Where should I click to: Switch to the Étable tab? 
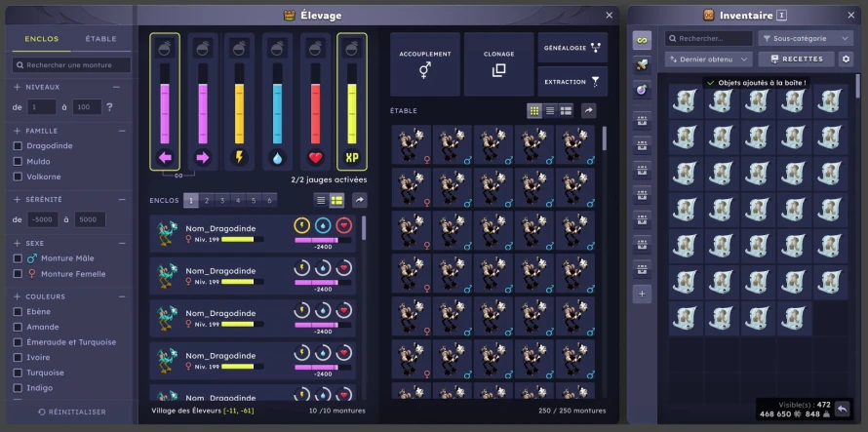point(100,39)
